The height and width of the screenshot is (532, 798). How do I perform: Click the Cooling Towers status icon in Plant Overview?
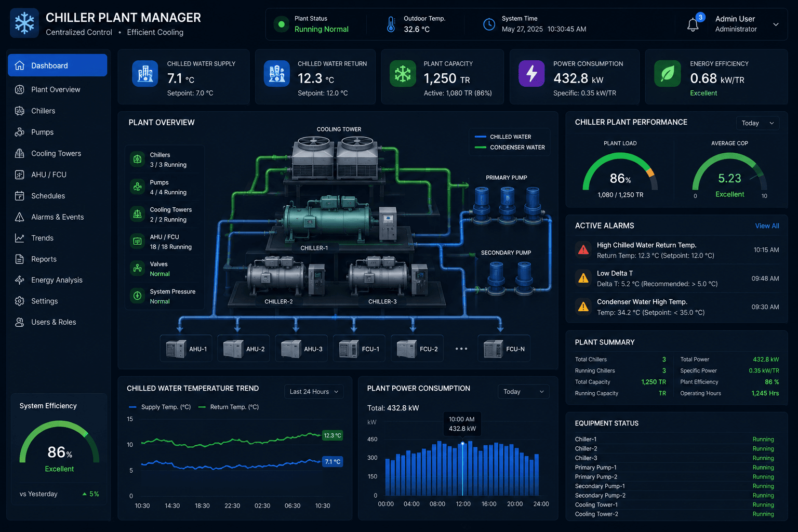(138, 214)
